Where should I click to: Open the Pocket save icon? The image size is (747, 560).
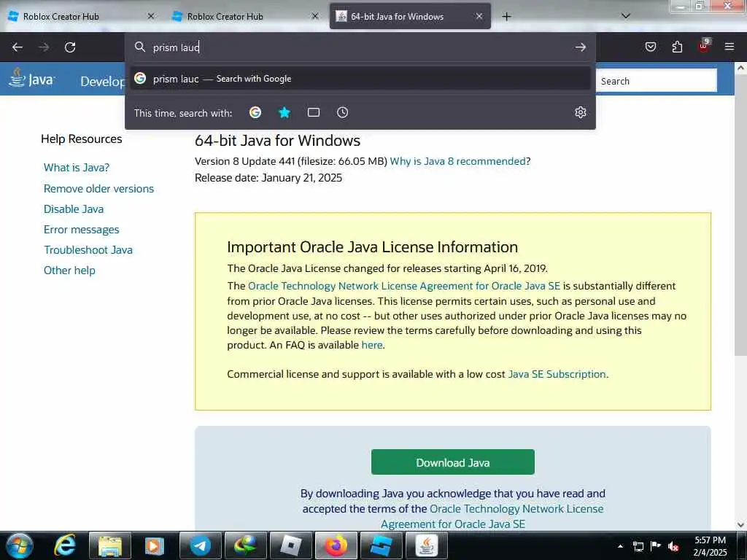click(650, 47)
